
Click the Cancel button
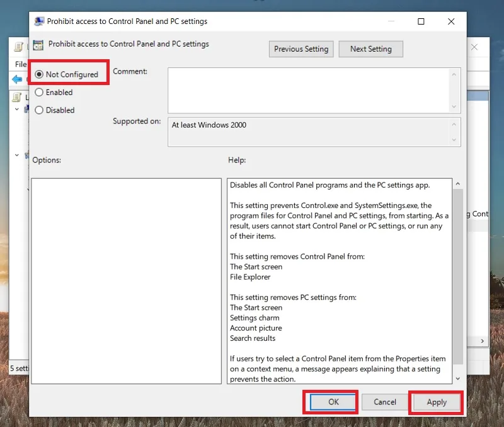tap(384, 402)
